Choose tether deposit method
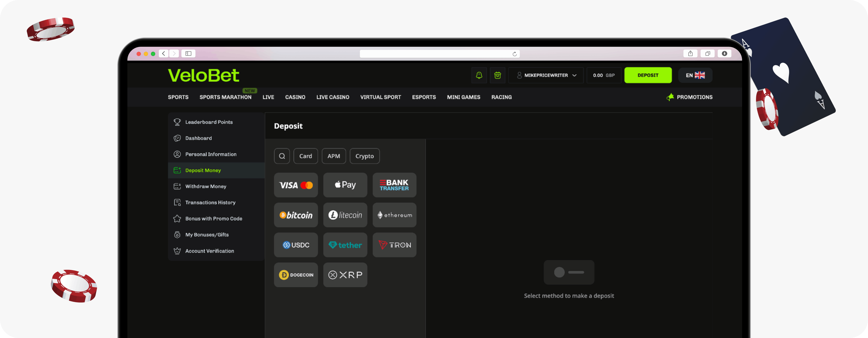This screenshot has width=868, height=338. [345, 245]
